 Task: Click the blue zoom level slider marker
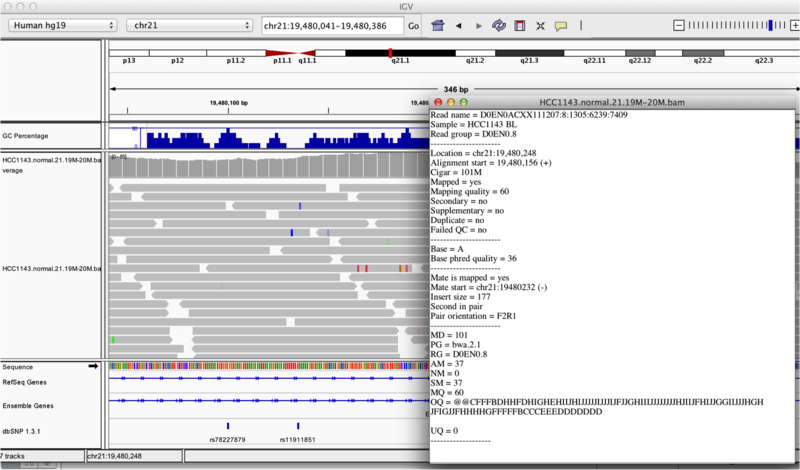pyautogui.click(x=770, y=24)
